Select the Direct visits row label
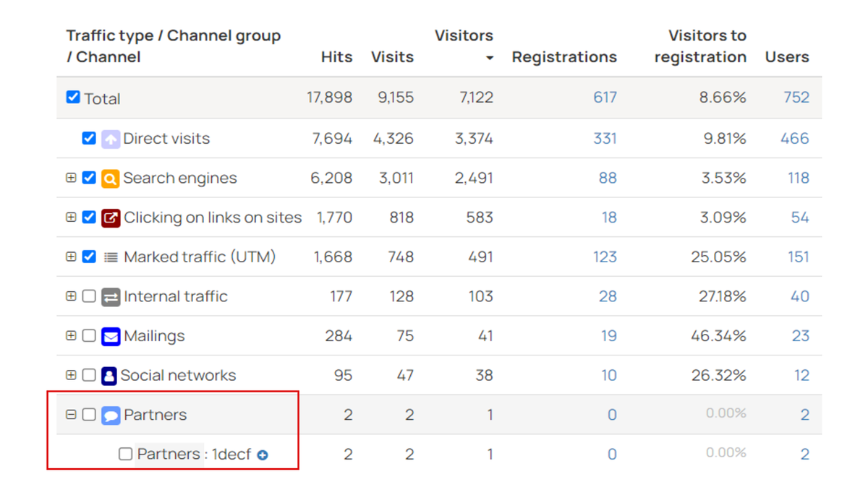The width and height of the screenshot is (868, 495). (x=166, y=139)
